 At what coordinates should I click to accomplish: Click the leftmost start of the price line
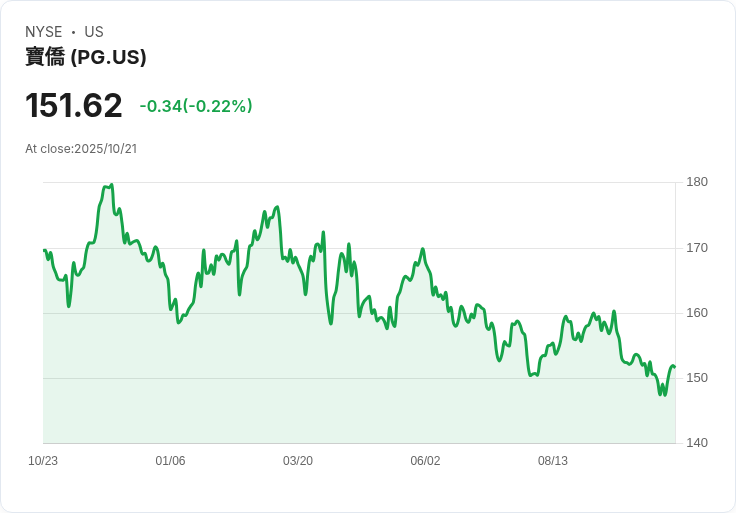44,250
